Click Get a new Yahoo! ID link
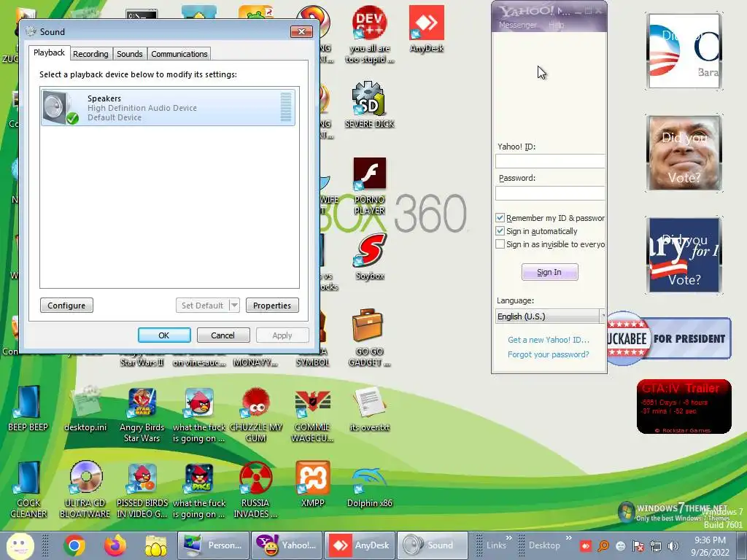Screen dimensions: 747x560 point(549,340)
